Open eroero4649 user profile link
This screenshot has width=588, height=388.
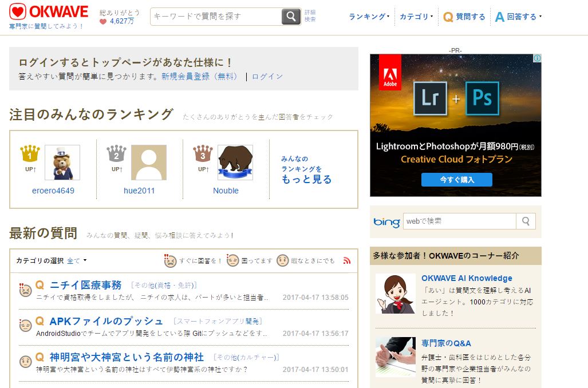(x=53, y=191)
